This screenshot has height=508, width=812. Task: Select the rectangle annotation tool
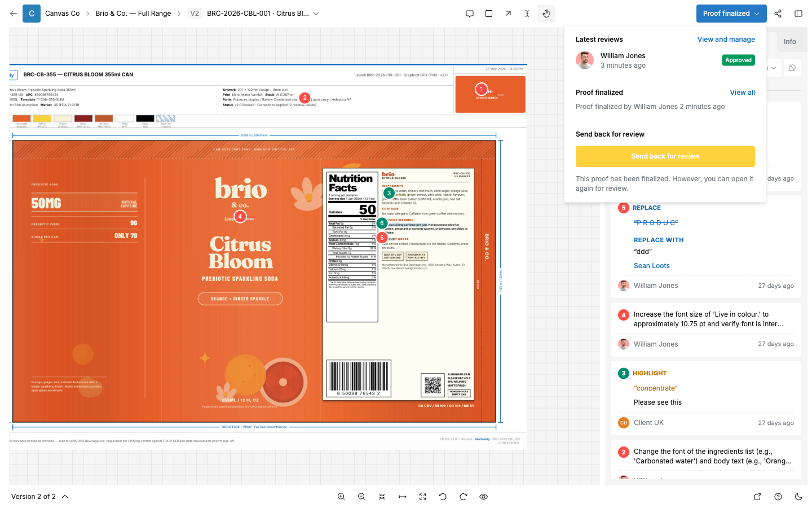coord(489,14)
